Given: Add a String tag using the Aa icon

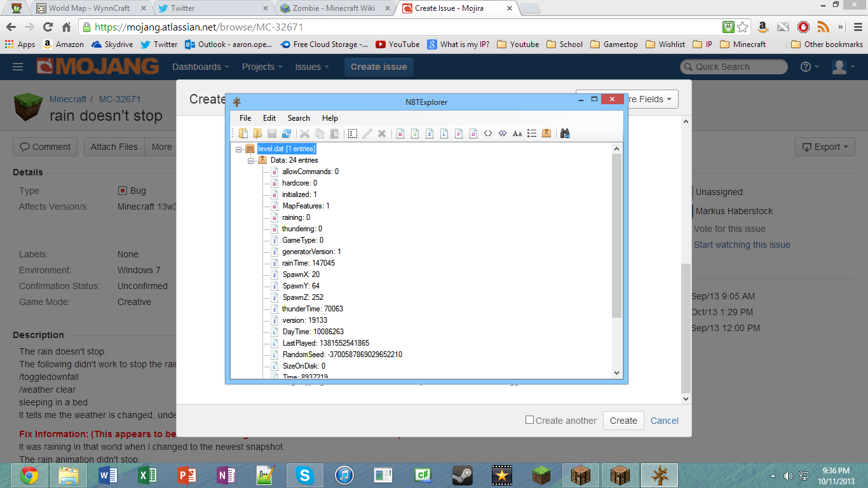Looking at the screenshot, I should coord(517,133).
